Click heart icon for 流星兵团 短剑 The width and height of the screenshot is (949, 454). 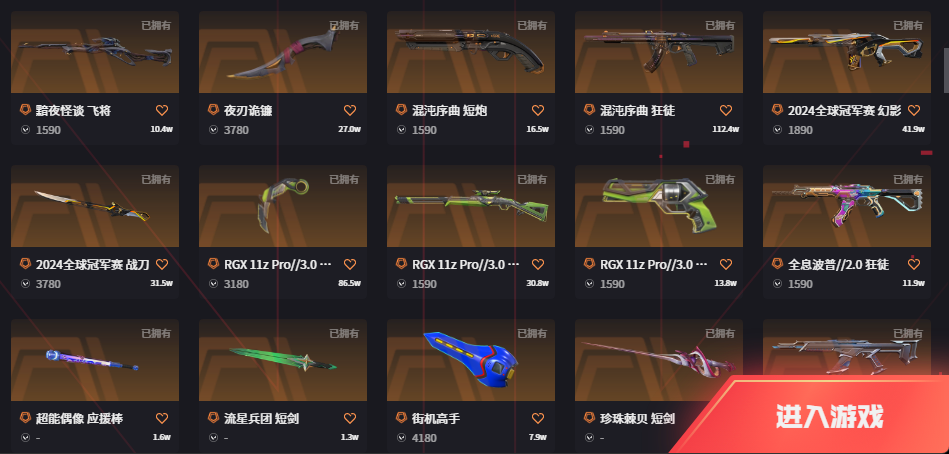tap(350, 418)
